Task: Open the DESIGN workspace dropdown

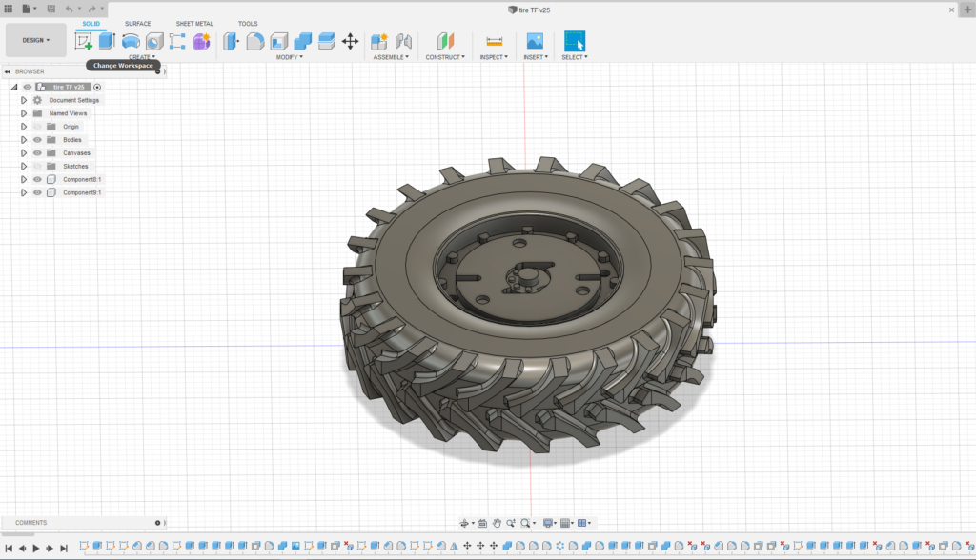Action: point(36,40)
